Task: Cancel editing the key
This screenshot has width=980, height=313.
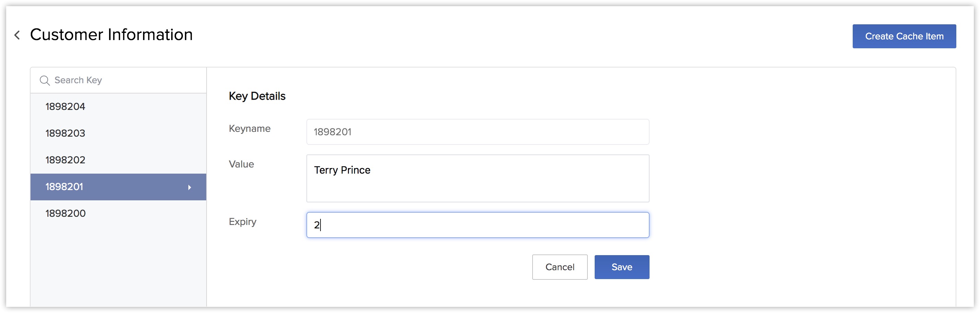Action: (560, 267)
